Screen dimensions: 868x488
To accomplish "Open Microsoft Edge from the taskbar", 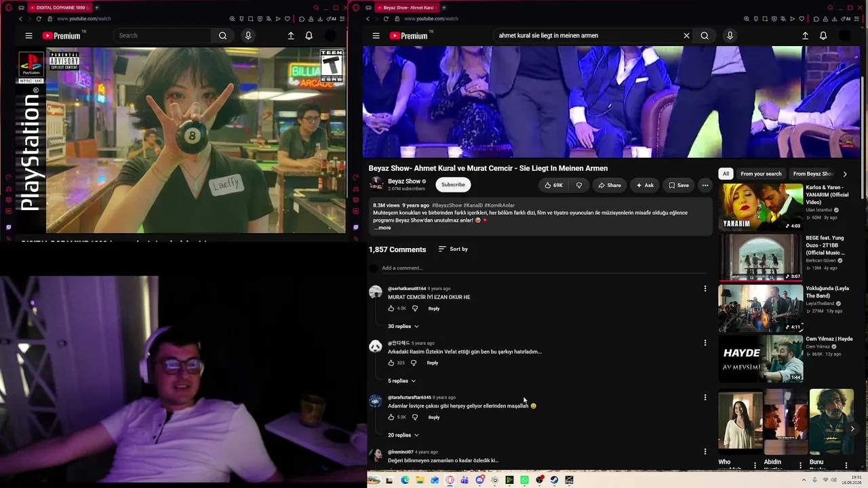I will point(405,481).
